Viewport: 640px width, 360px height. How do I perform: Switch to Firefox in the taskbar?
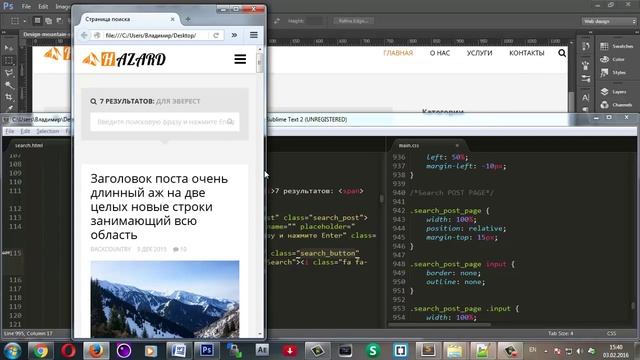(96, 351)
